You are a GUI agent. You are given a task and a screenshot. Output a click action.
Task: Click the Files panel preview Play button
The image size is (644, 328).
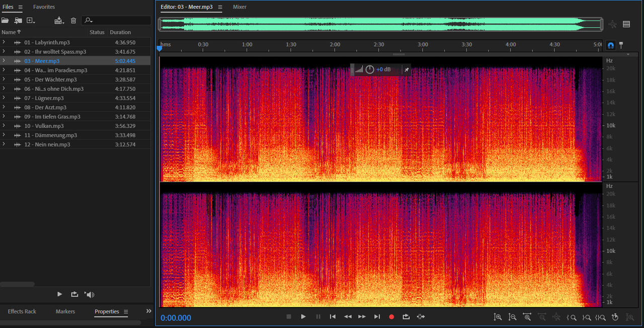click(x=59, y=294)
